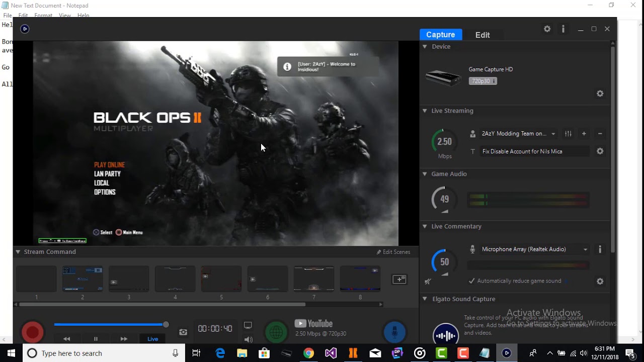Collapse the Stream Command section
Viewport: 644px width, 362px height.
[18, 252]
